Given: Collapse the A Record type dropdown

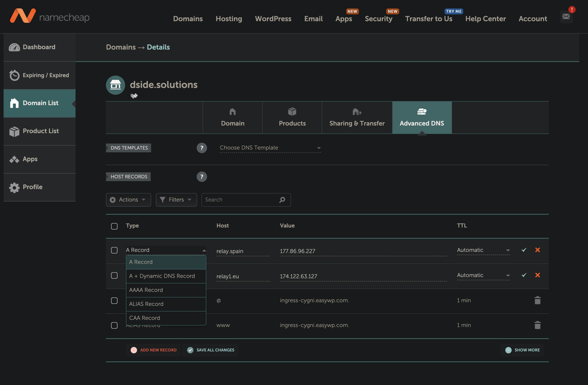Looking at the screenshot, I should [x=166, y=250].
